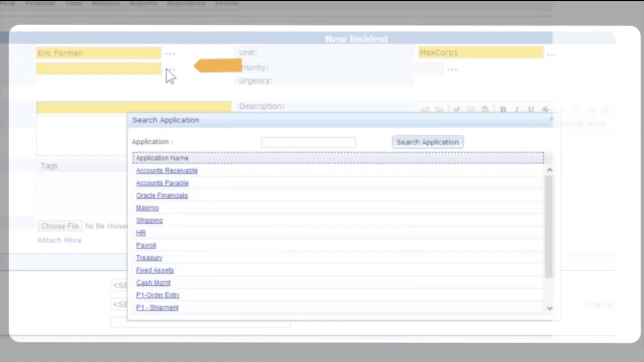The width and height of the screenshot is (644, 362).
Task: Scroll down the application name list
Action: click(x=549, y=309)
